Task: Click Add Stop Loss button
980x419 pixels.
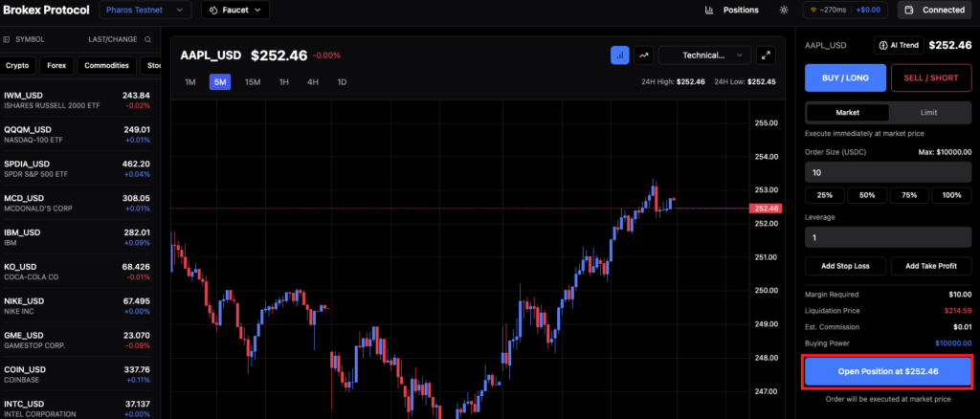Action: 845,266
